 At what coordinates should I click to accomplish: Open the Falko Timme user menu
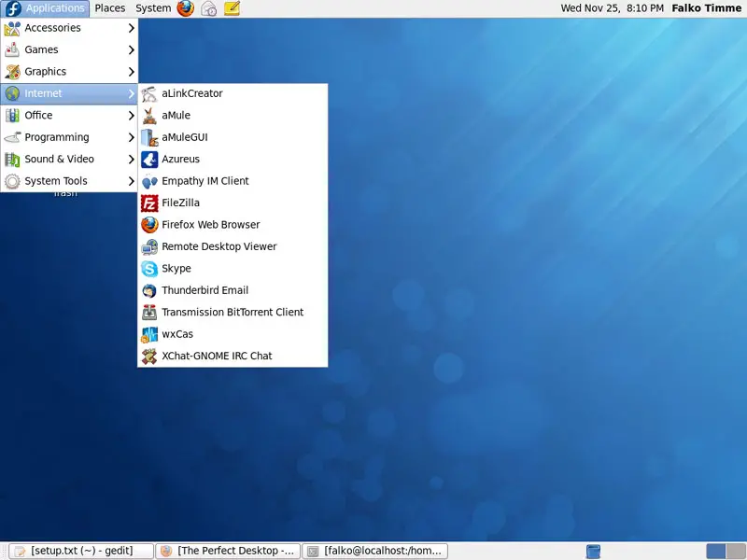(707, 8)
